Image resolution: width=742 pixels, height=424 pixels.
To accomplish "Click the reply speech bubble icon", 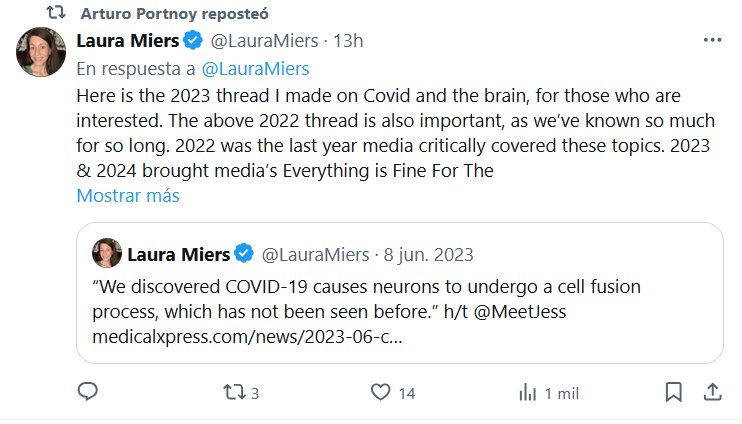I will pyautogui.click(x=88, y=393).
